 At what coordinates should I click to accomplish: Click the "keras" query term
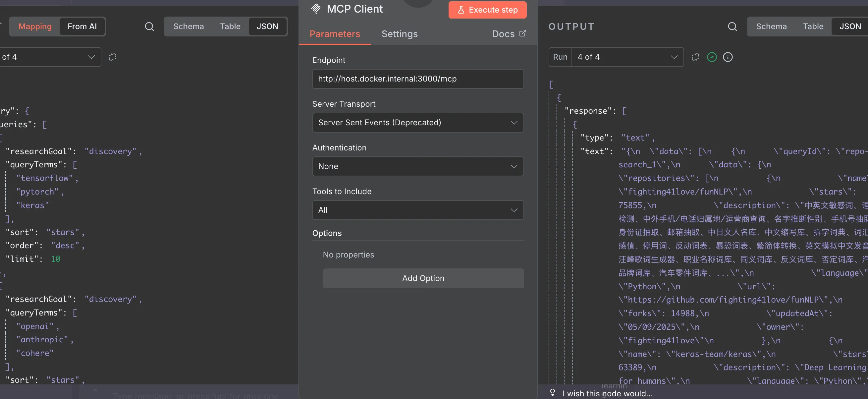click(x=32, y=205)
